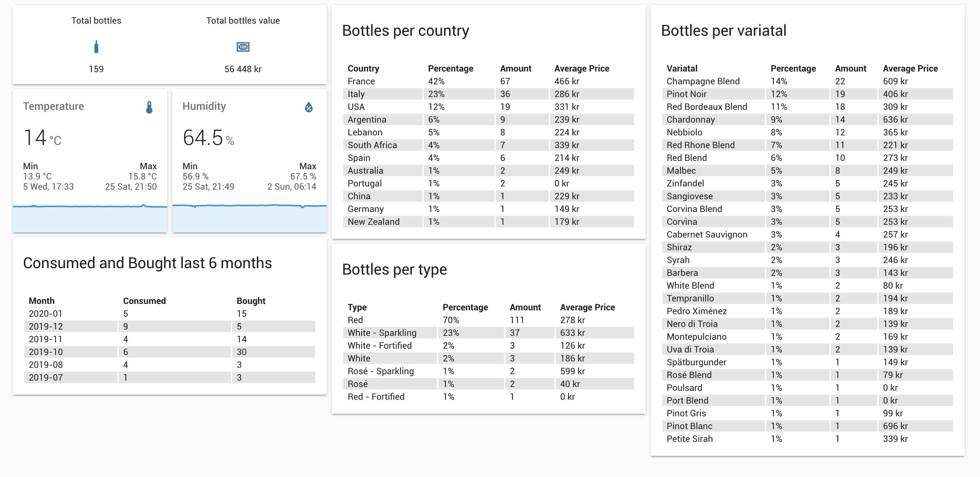Click the 159 total bottles value

96,69
